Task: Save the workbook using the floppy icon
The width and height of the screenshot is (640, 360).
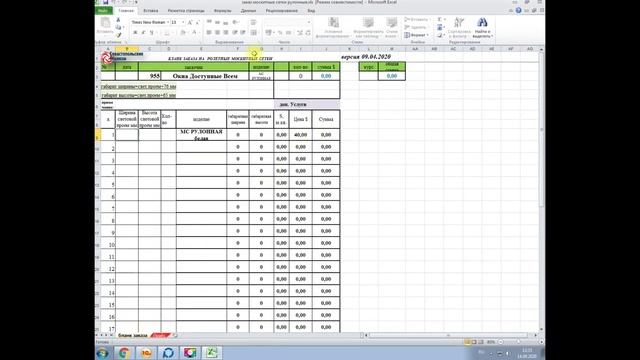Action: [x=105, y=2]
